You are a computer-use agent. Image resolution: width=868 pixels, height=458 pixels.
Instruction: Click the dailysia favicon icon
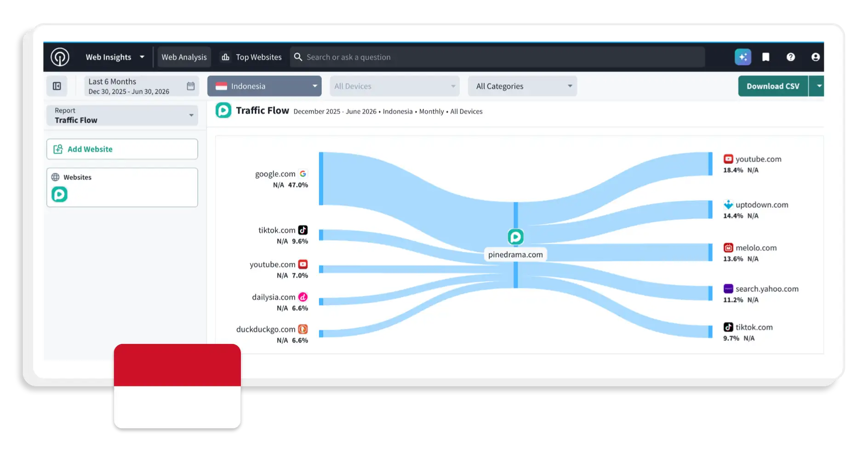pos(303,297)
